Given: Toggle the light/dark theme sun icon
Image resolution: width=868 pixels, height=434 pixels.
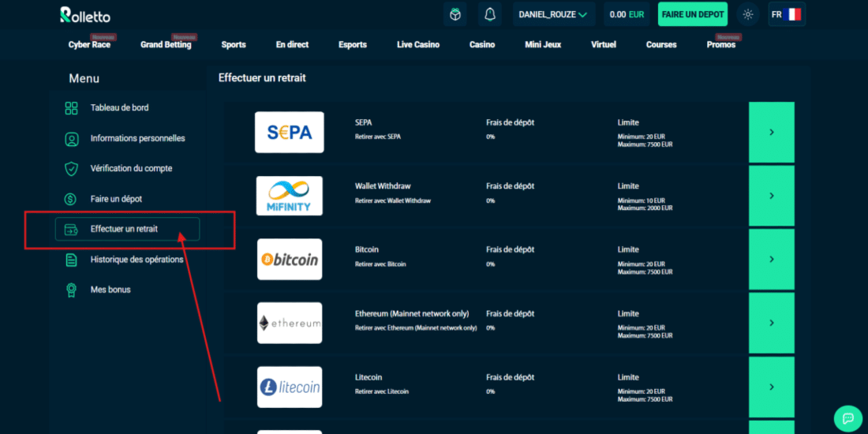Looking at the screenshot, I should tap(748, 14).
